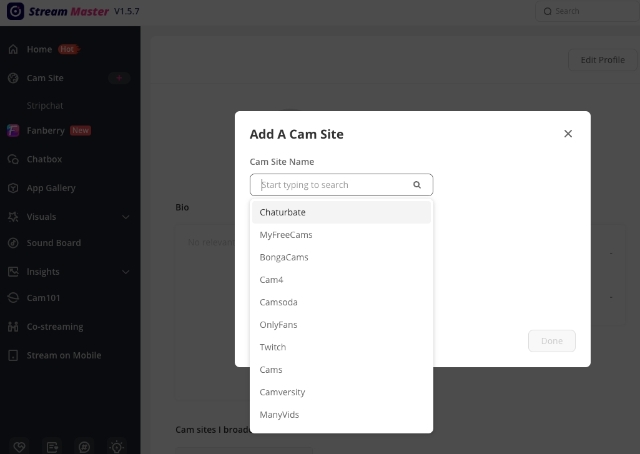This screenshot has width=640, height=454.
Task: Open the Chatbox panel icon
Action: click(13, 159)
